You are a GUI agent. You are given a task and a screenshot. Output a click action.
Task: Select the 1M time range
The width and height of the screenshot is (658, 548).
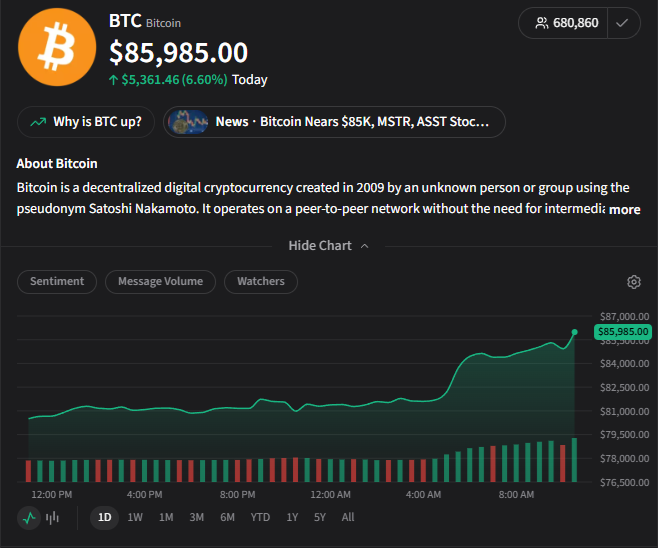point(166,518)
